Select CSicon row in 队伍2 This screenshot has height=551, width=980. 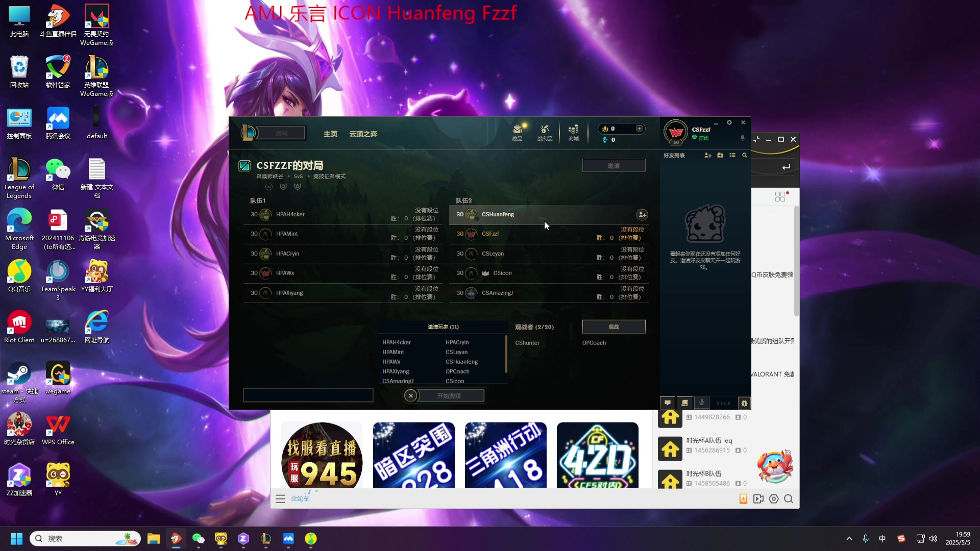click(x=549, y=273)
